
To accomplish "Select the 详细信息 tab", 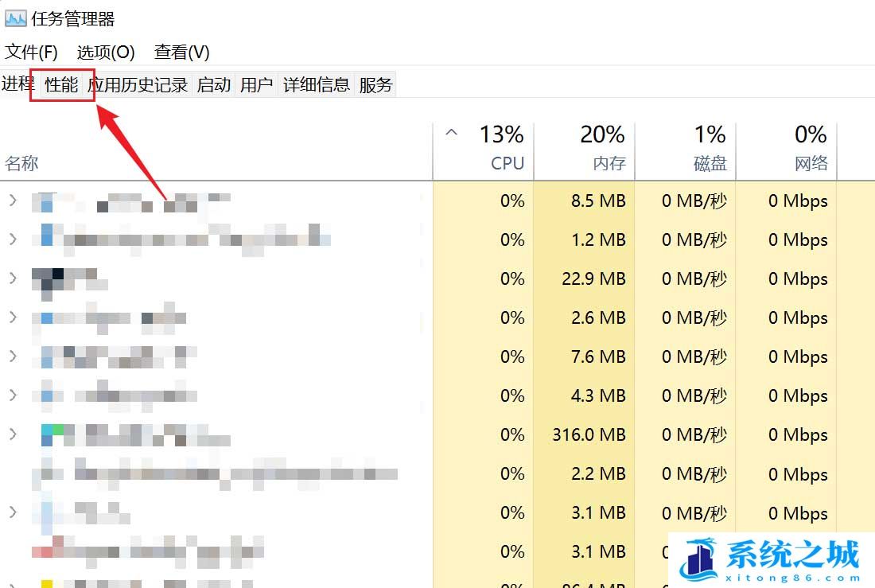I will [317, 85].
